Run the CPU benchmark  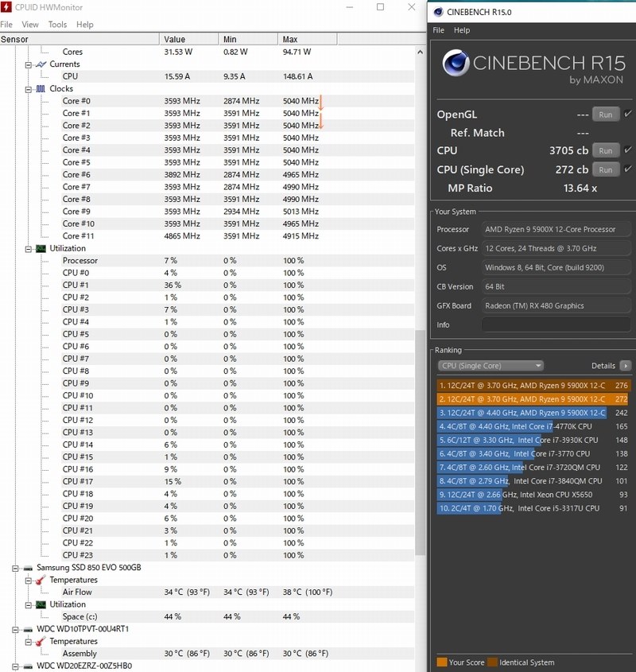tap(606, 150)
